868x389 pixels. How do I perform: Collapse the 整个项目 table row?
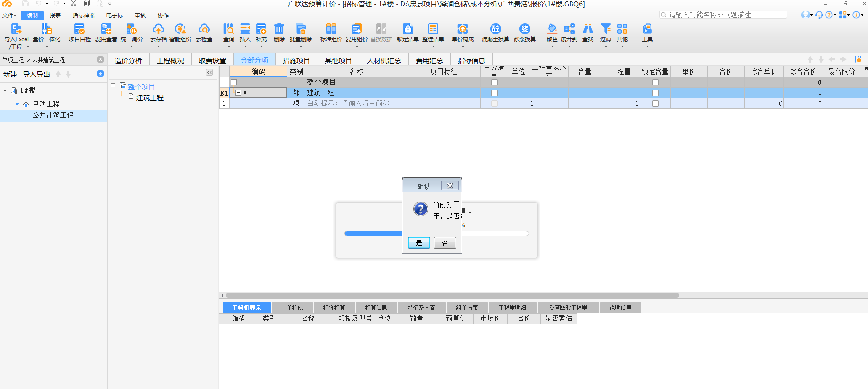(x=233, y=82)
